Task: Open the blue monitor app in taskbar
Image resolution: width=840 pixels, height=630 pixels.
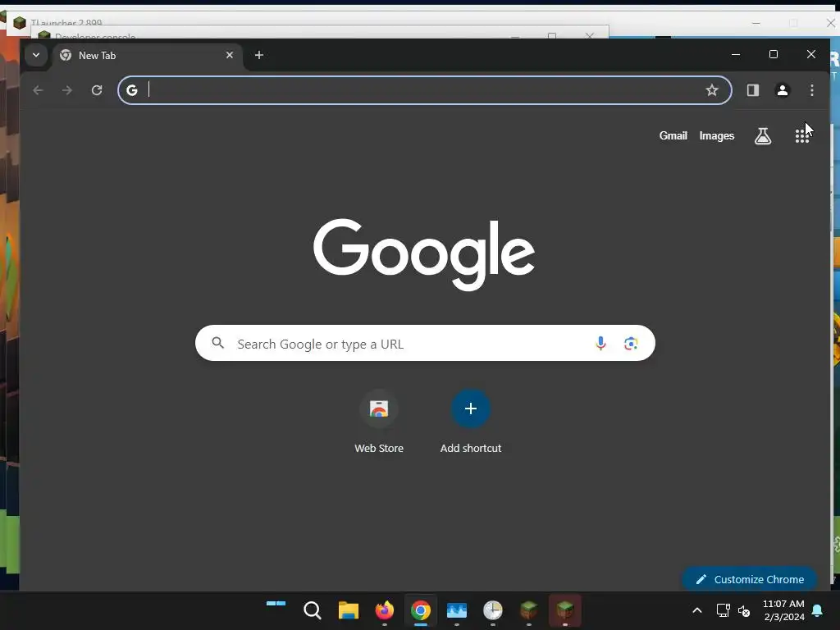Action: point(456,610)
